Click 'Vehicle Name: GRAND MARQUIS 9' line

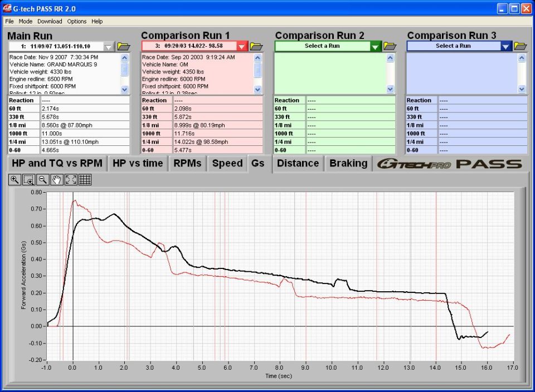pyautogui.click(x=53, y=65)
